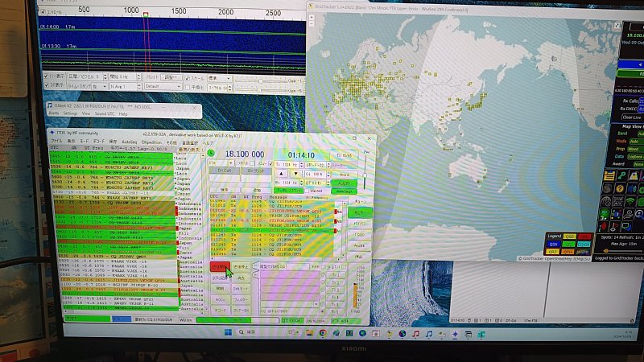Click the colored dots cluster icon in GridTracker
The height and width of the screenshot is (362, 644).
[616, 214]
